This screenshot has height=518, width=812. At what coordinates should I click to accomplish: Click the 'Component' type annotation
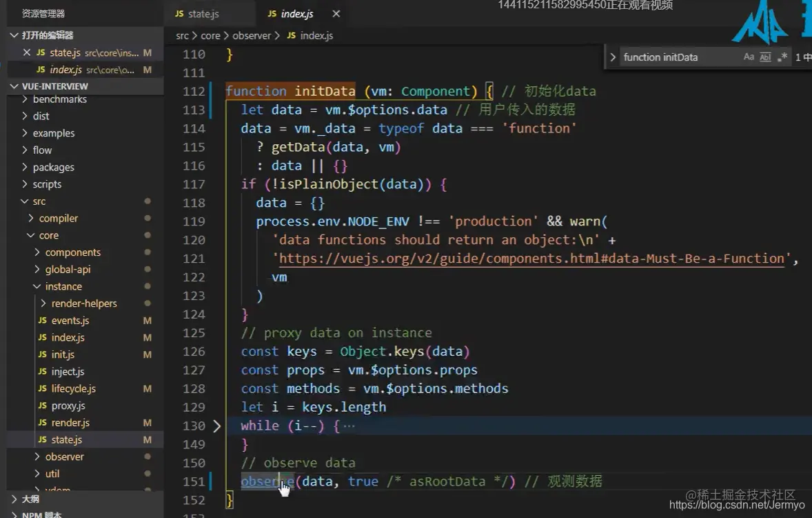436,91
